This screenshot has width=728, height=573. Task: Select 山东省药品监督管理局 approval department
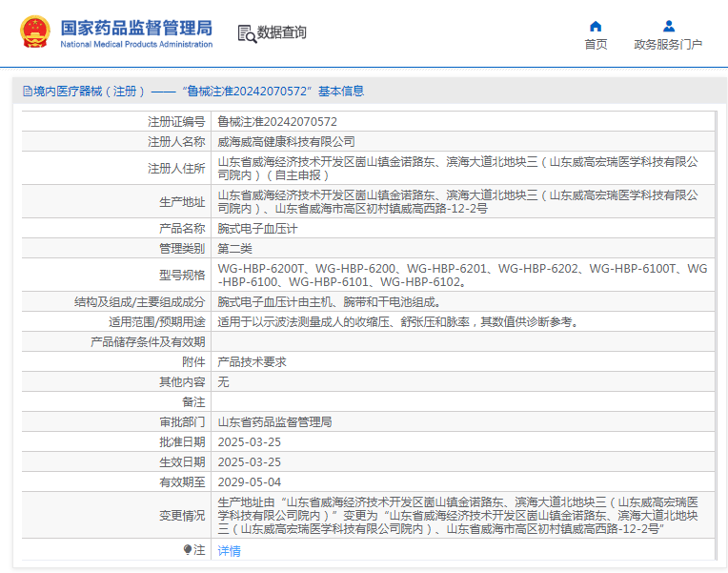click(x=274, y=422)
